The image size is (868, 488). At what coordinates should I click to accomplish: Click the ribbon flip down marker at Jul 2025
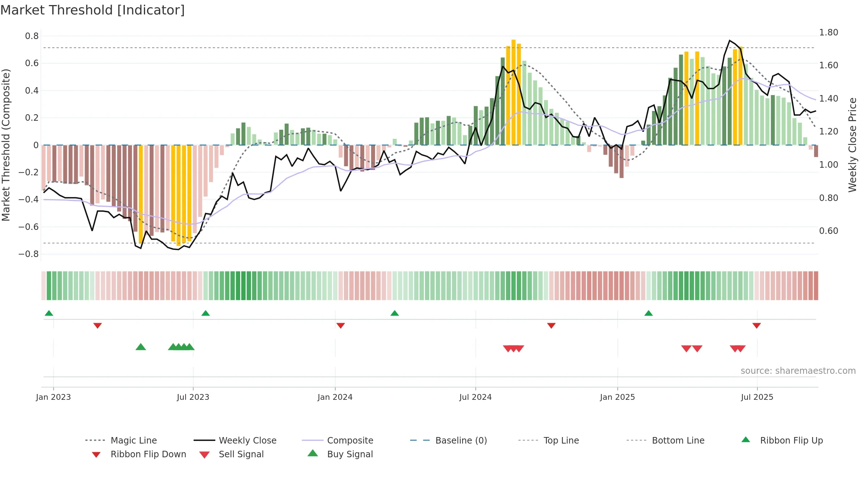click(757, 326)
